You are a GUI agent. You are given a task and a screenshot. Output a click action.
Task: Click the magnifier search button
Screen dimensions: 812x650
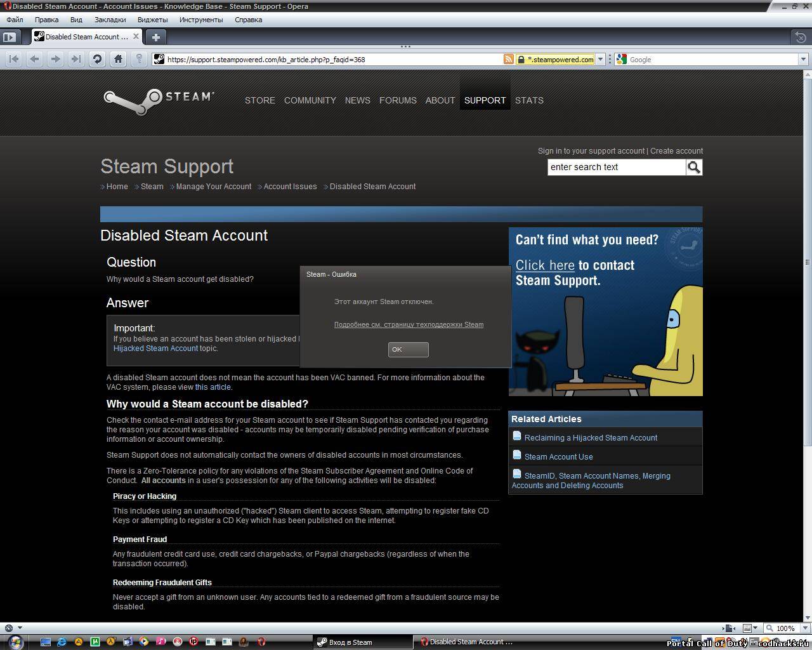[694, 167]
